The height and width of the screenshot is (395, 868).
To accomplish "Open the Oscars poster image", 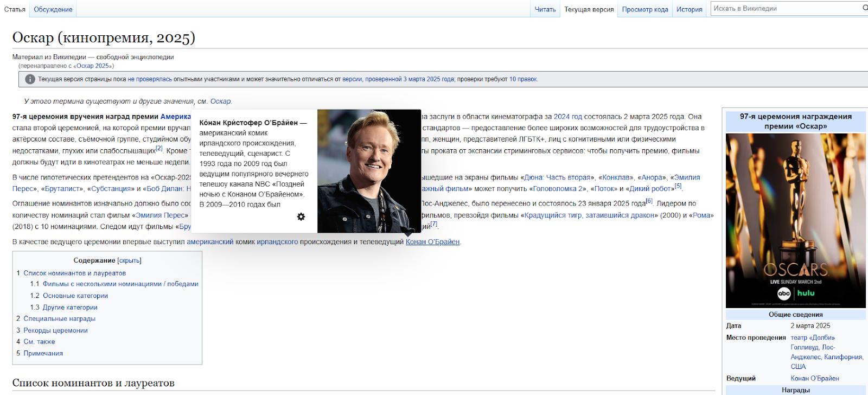I will pos(795,220).
